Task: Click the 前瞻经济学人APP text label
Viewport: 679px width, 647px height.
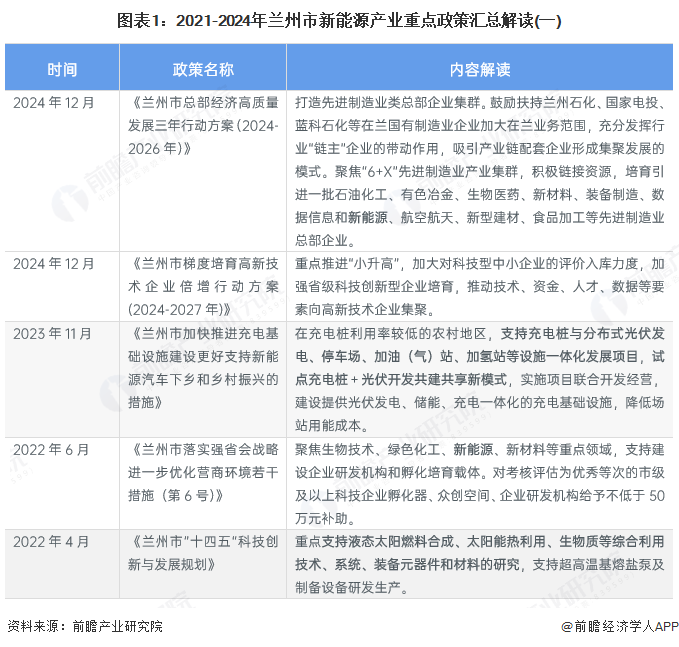Action: [x=623, y=627]
